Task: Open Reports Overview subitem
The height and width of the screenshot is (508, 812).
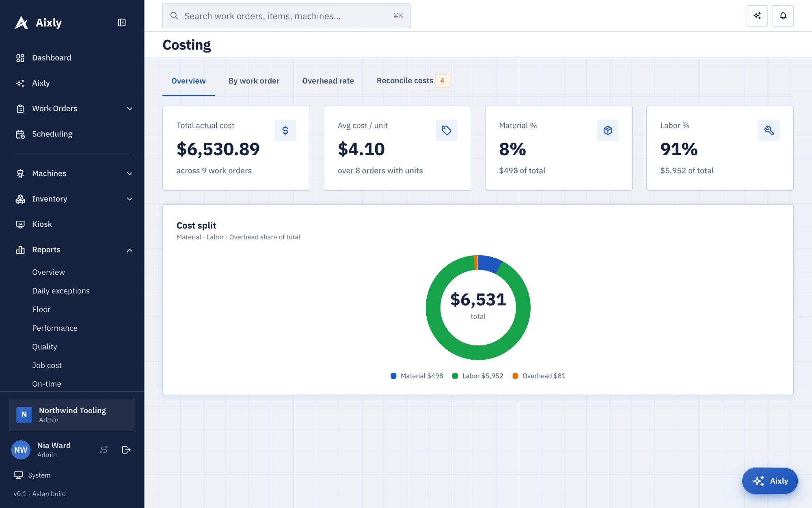Action: click(49, 272)
